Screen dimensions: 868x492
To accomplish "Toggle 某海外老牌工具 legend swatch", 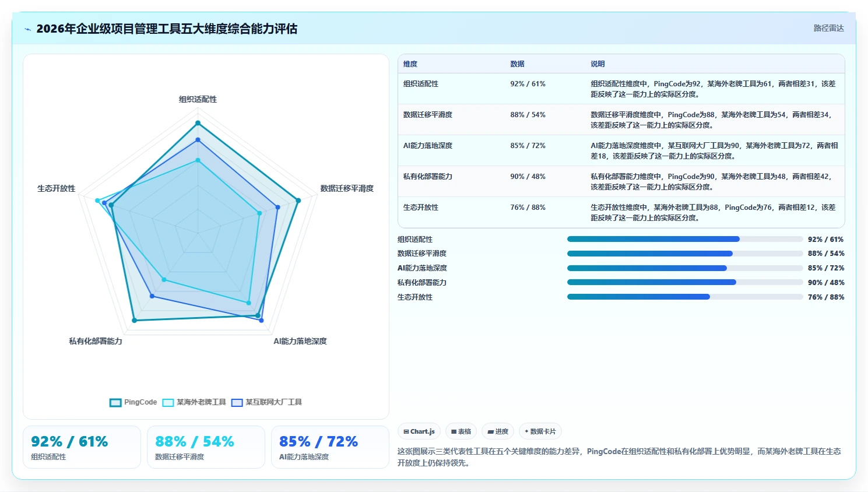I will 168,402.
